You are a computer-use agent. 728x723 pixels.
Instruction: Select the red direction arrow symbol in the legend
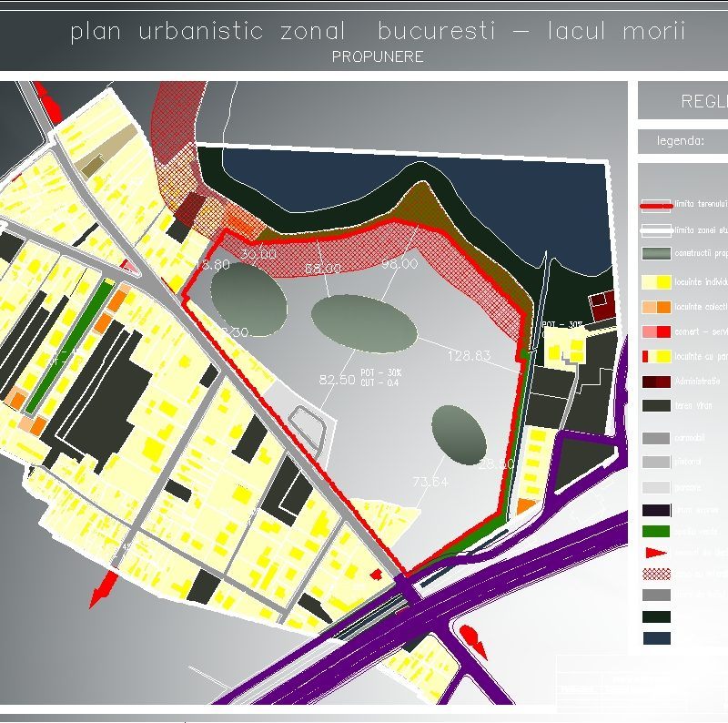[x=655, y=552]
